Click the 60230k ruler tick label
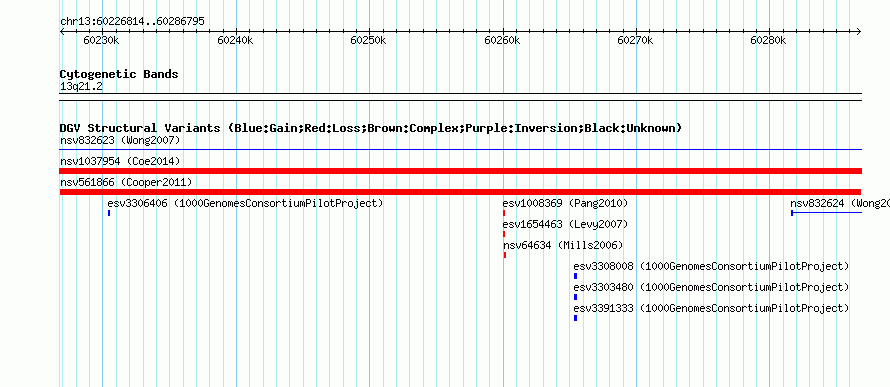The height and width of the screenshot is (387, 890). [101, 40]
